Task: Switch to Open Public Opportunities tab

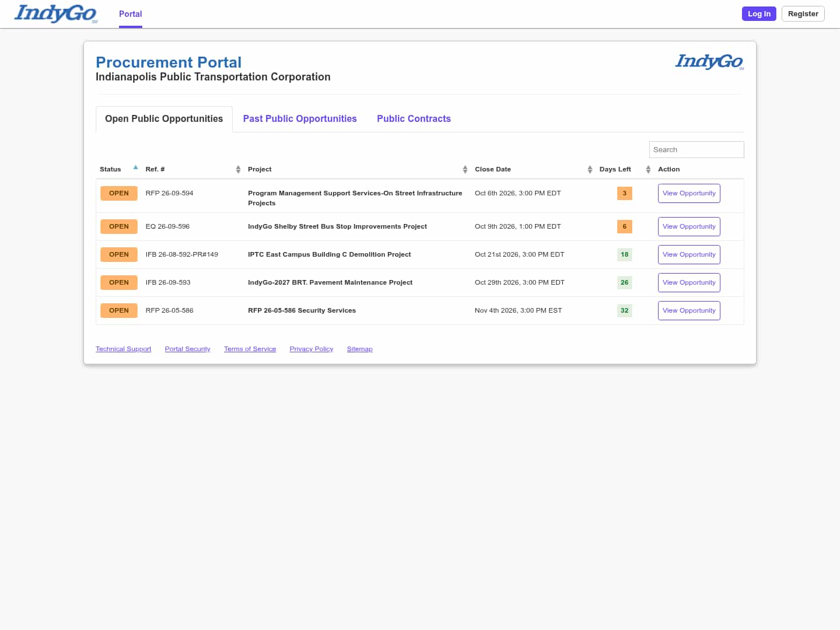Action: pos(164,119)
